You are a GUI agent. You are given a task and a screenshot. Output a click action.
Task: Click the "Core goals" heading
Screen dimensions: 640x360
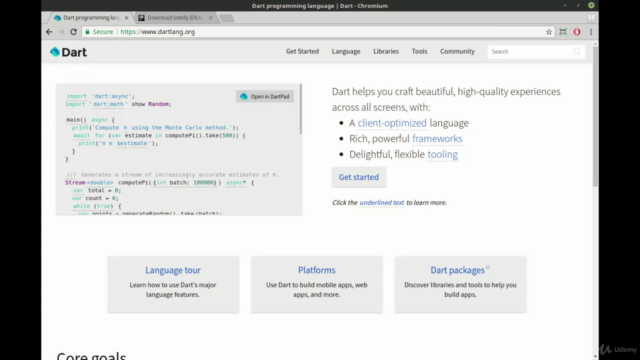[x=91, y=356]
